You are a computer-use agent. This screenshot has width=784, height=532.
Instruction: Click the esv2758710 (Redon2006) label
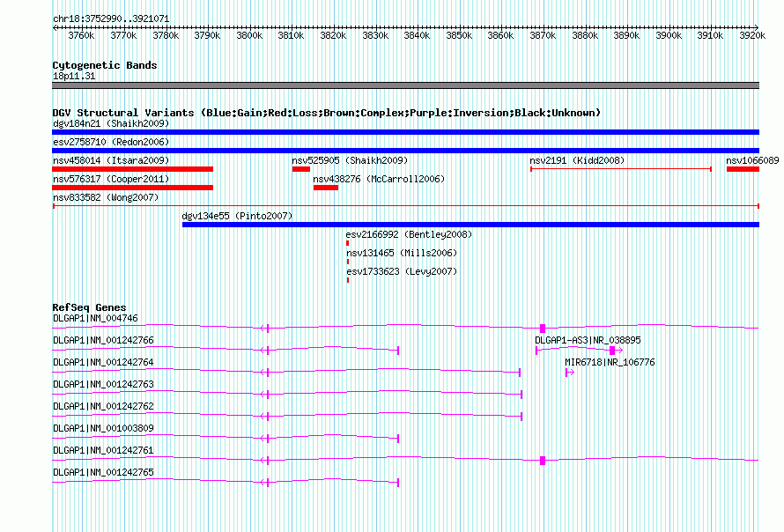111,142
